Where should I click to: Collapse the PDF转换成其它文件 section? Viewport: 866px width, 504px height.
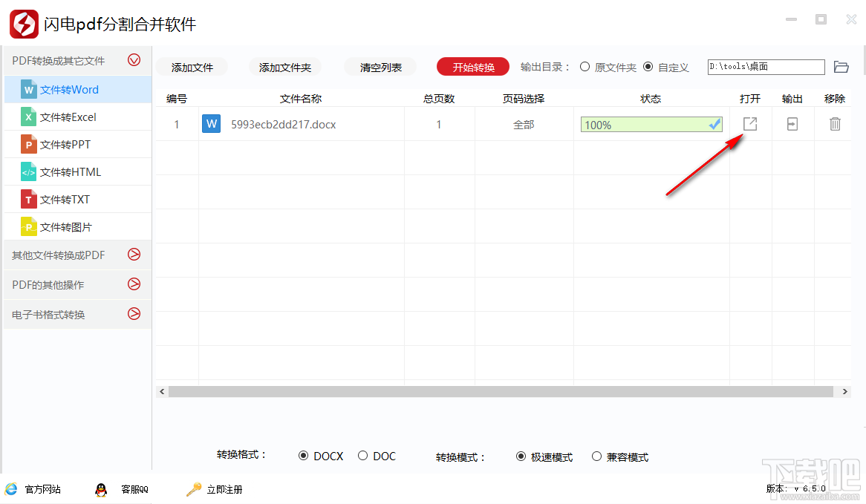pos(134,59)
